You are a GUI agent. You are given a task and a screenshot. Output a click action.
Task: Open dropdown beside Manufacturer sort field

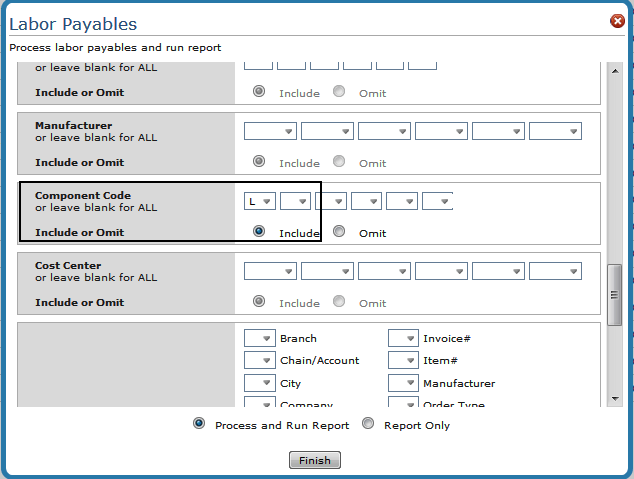(x=403, y=383)
